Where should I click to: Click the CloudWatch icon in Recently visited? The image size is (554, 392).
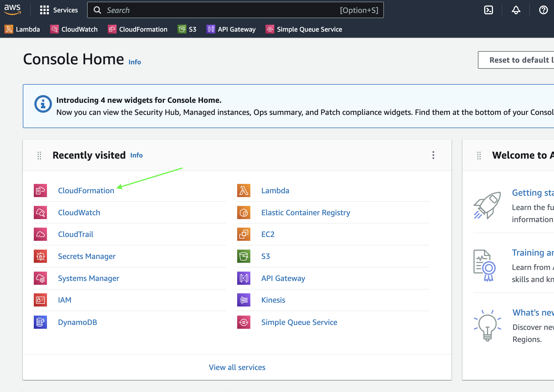coord(40,212)
